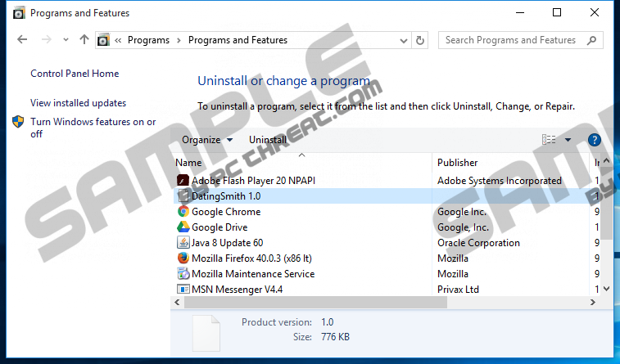Screen dimensions: 620x364
Task: Select Adobe Flash Player 20 NPAPI
Action: coord(253,181)
